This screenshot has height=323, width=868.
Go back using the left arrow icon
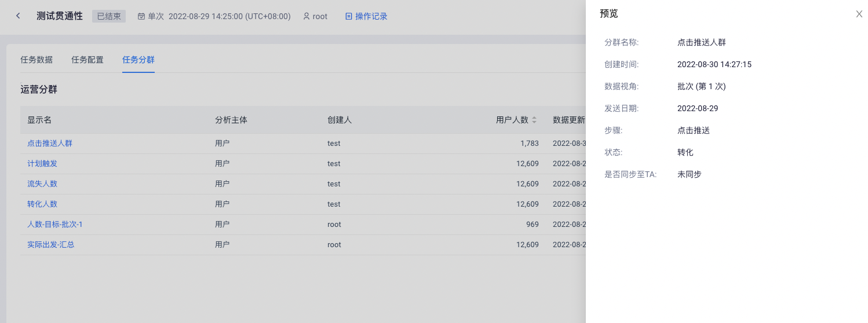click(x=18, y=16)
